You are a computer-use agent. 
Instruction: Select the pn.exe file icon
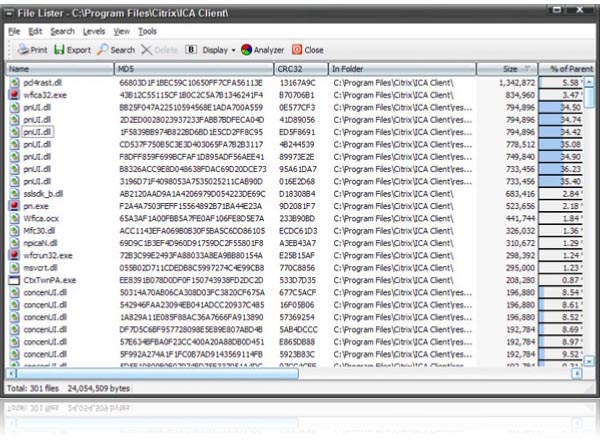point(14,204)
